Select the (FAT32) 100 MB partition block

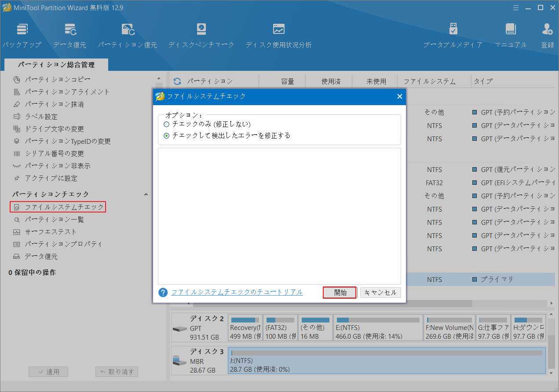280,327
